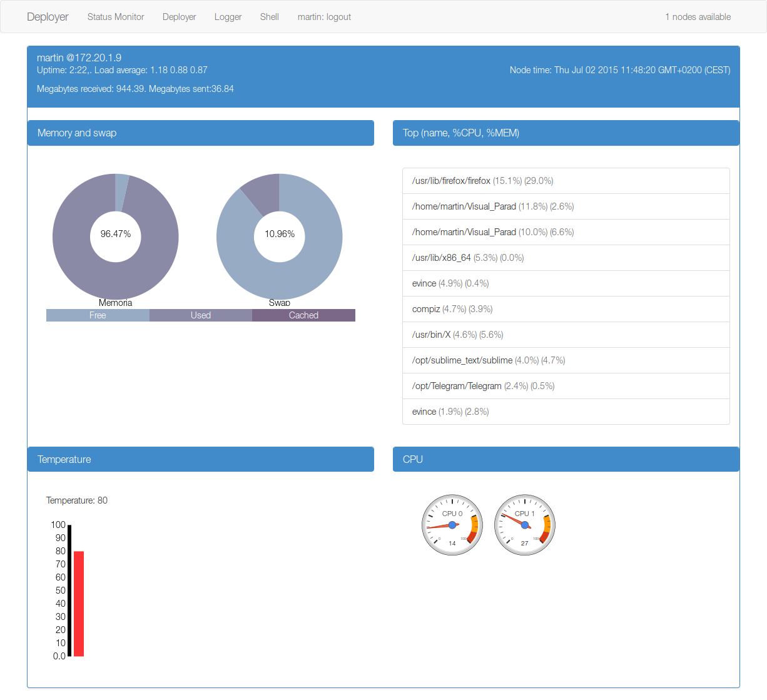Screen dimensions: 767x700
Task: Log out as martin
Action: pos(324,17)
